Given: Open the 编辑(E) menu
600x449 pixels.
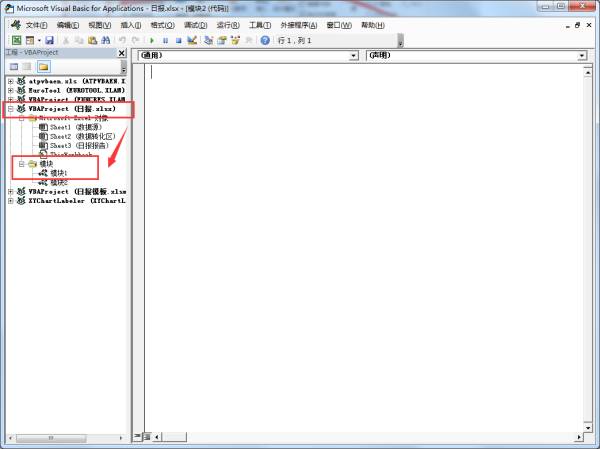Looking at the screenshot, I should (68, 25).
